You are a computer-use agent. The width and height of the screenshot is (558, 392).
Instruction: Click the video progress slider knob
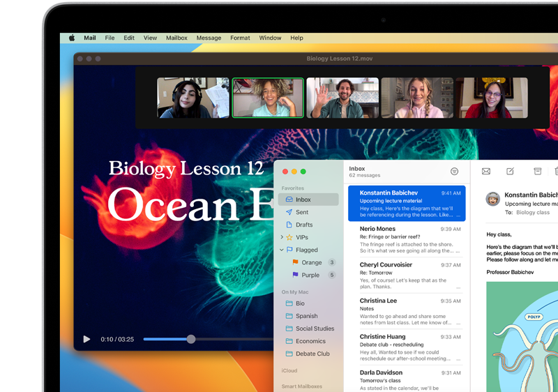[x=191, y=339]
